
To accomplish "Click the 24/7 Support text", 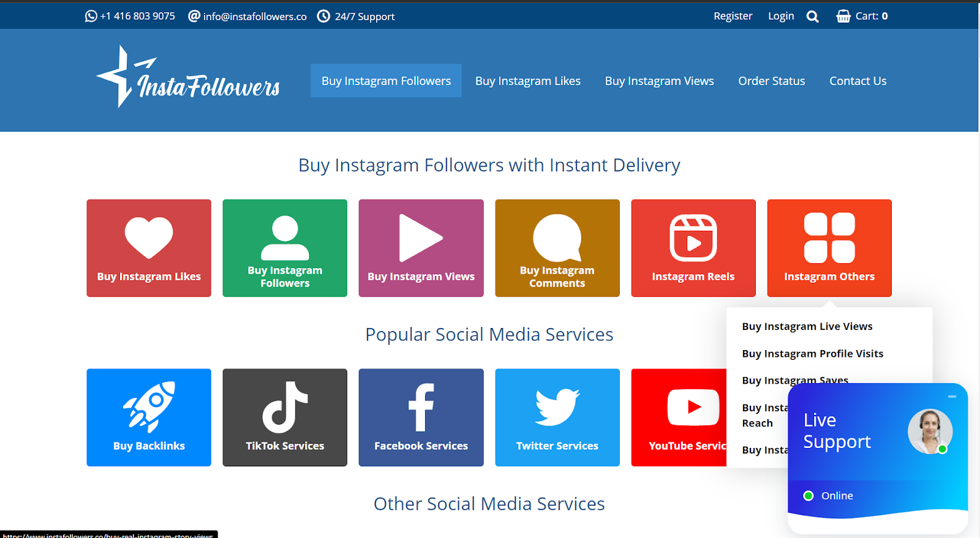I will pos(364,17).
